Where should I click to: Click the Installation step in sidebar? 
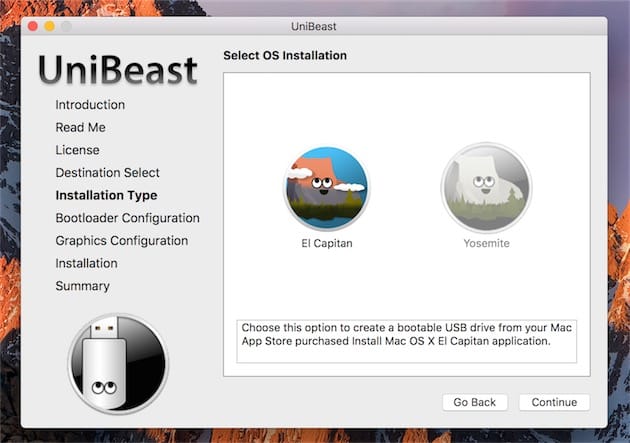pyautogui.click(x=86, y=263)
